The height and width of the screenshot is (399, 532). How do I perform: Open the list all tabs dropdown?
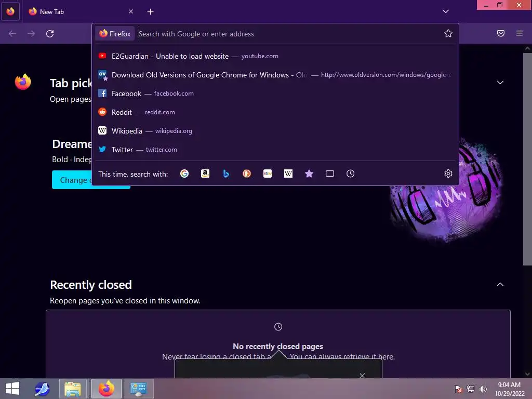tap(445, 11)
